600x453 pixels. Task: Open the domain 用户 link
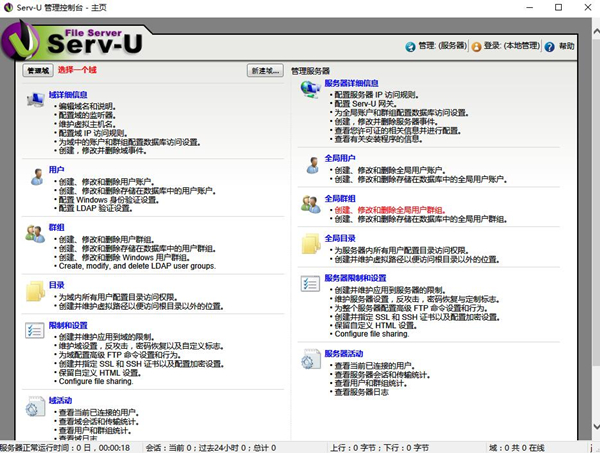(x=56, y=169)
